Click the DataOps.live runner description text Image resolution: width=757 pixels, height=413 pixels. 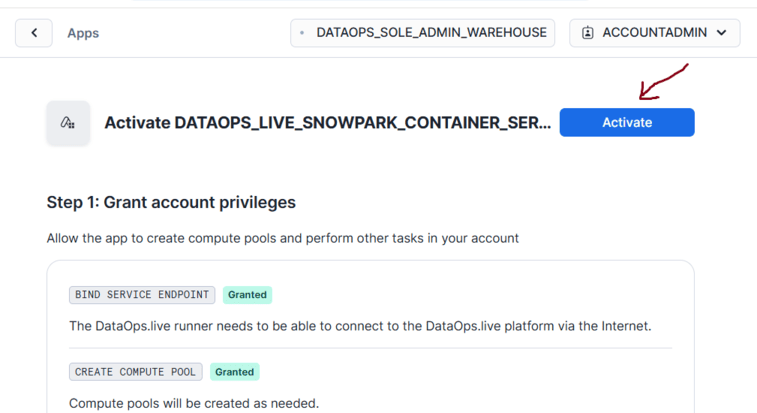(x=360, y=326)
